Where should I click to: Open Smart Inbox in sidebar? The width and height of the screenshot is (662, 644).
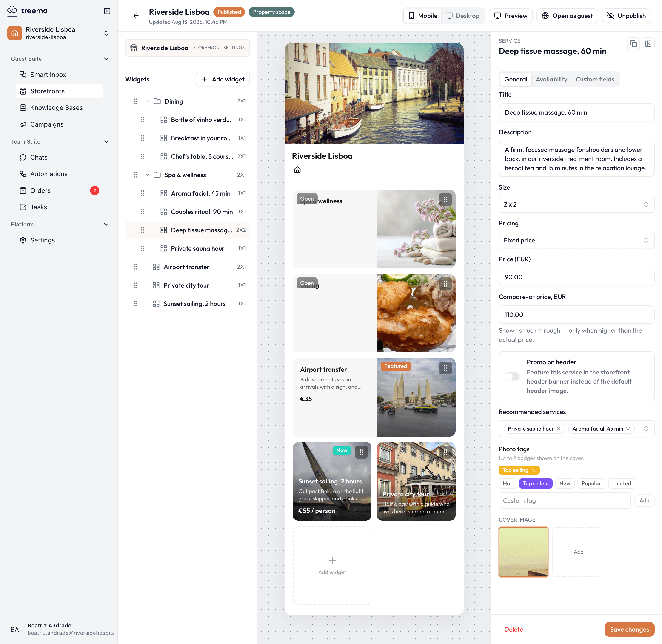point(59,75)
